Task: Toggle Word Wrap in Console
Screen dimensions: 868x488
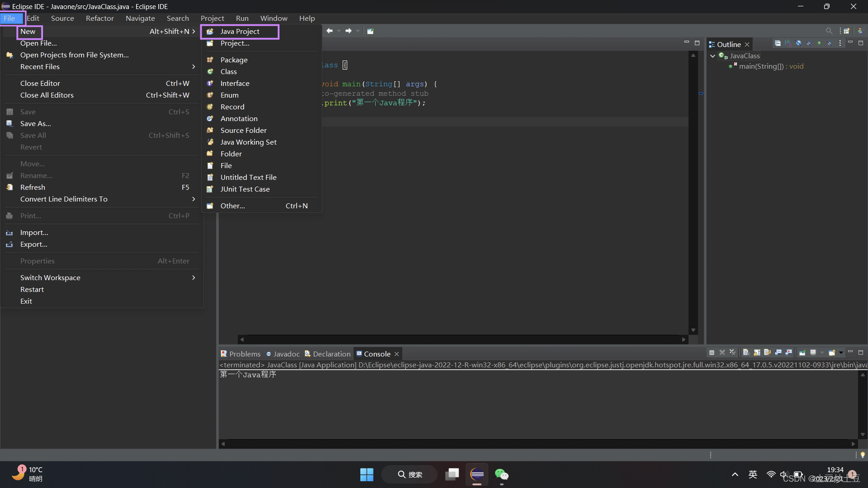Action: pos(767,352)
